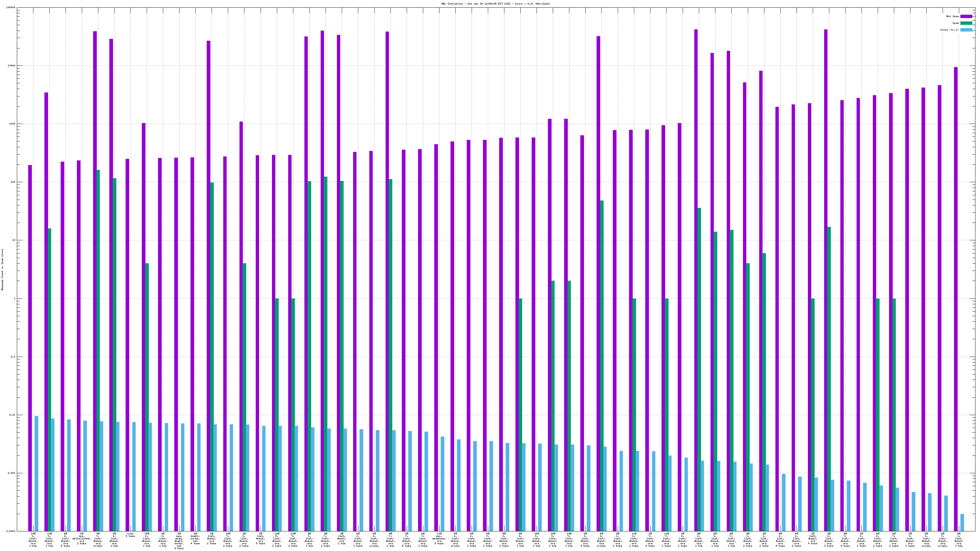Click the leftmost purple Not Spam bar
Screen dimensions: 980x551
coord(30,342)
